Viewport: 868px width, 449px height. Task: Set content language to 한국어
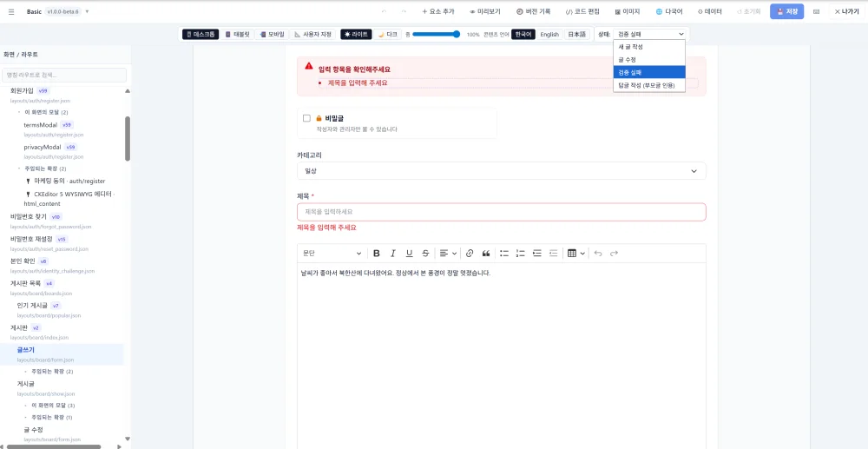(523, 35)
